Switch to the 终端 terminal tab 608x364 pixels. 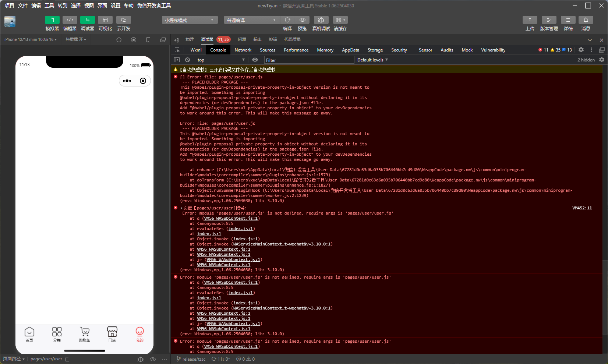(x=273, y=39)
